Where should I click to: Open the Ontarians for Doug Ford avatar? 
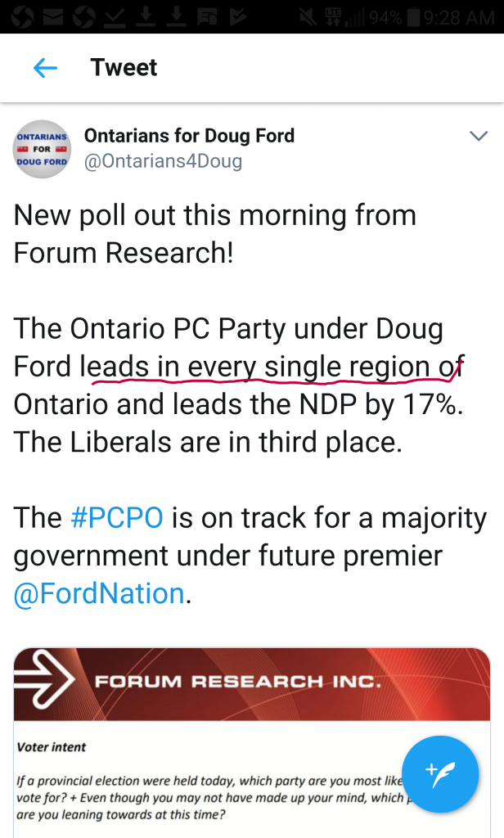[x=42, y=149]
